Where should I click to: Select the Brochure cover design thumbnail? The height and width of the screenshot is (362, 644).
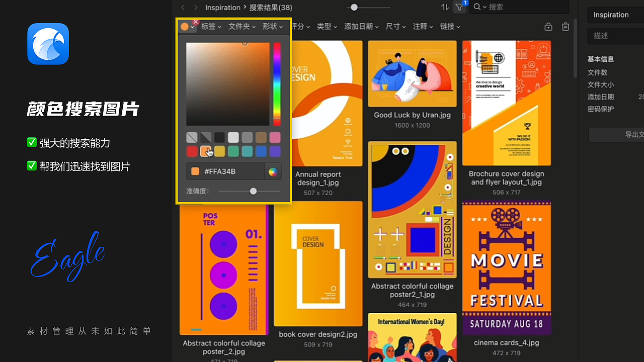506,103
